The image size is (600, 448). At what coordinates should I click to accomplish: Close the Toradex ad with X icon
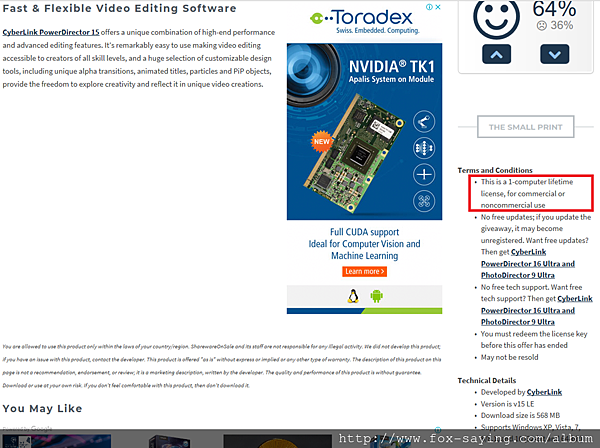(x=438, y=7)
